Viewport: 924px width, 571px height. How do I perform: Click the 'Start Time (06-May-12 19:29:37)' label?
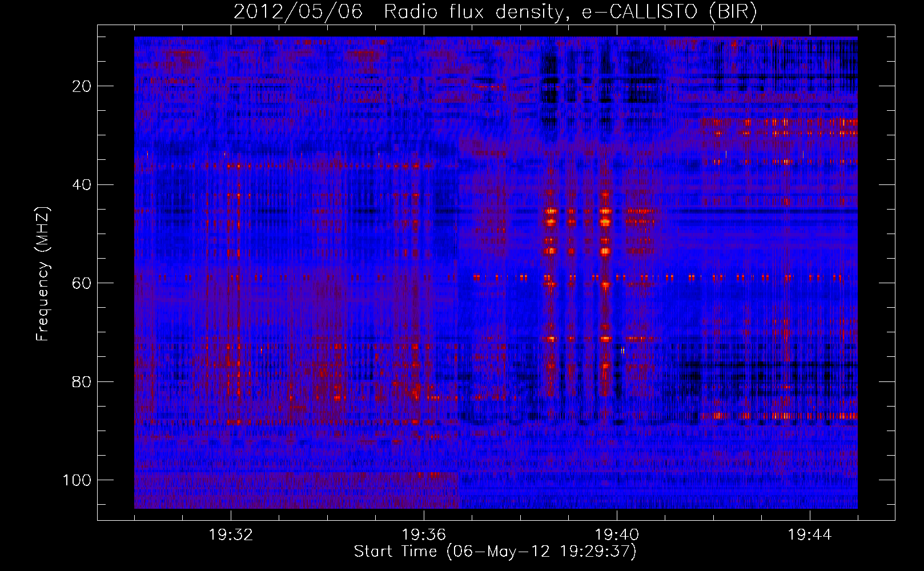(x=495, y=552)
